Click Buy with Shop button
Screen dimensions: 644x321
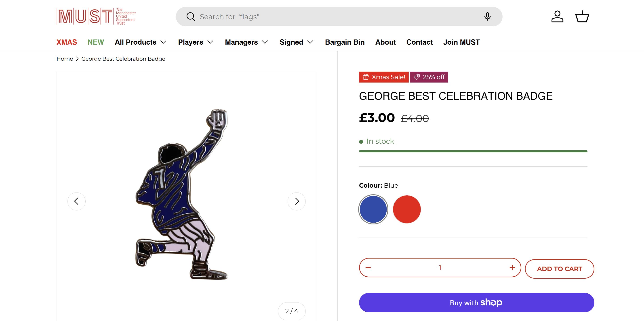coord(476,302)
